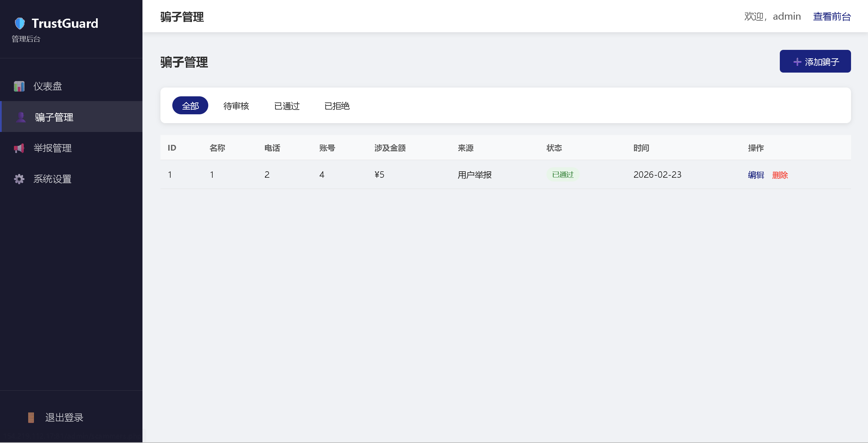Click the TrustGuard shield logo icon

click(x=20, y=23)
